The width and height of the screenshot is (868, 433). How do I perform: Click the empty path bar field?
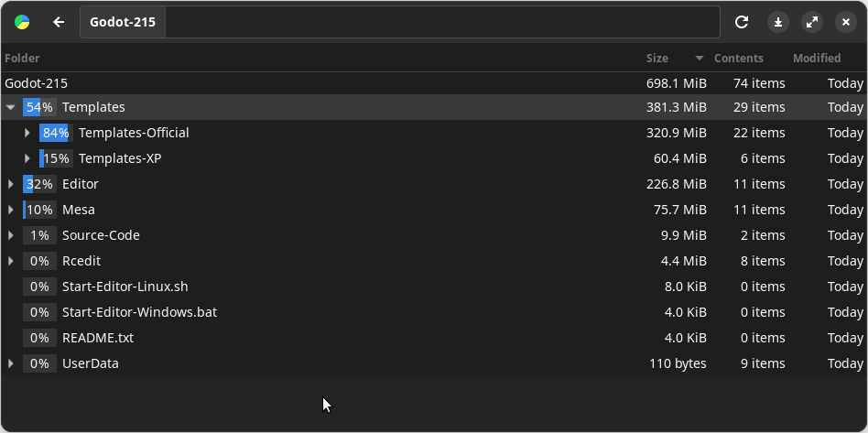pos(439,22)
